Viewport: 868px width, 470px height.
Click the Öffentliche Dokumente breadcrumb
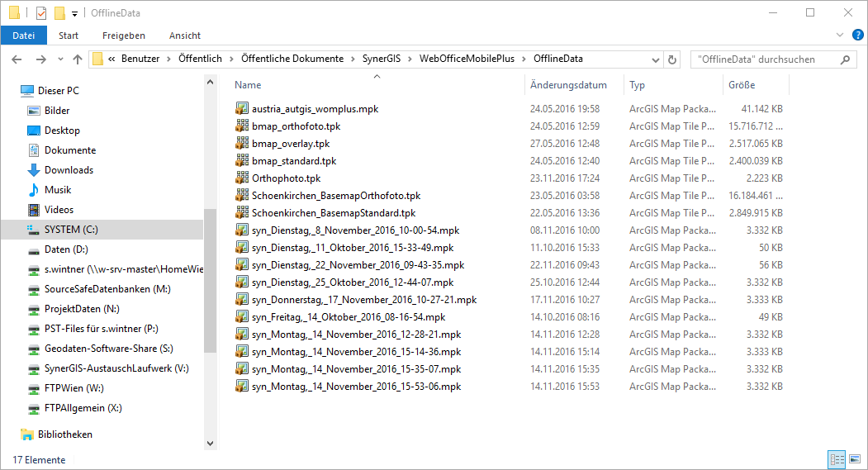(292, 59)
